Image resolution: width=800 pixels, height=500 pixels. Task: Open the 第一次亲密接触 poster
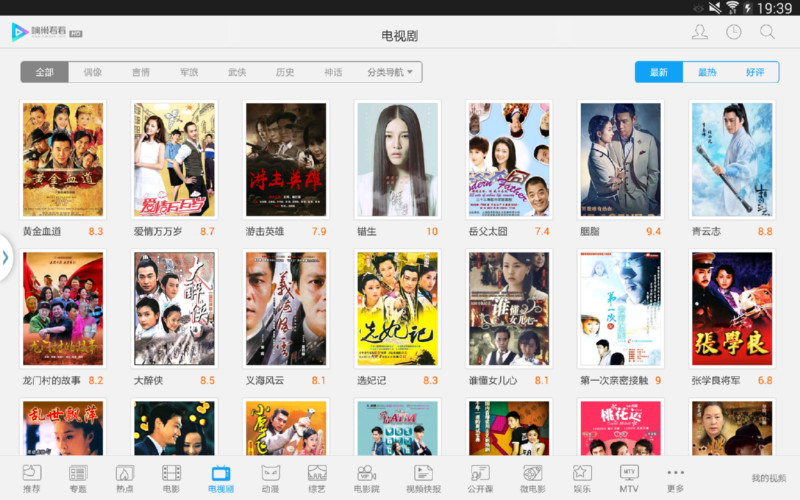[x=620, y=309]
